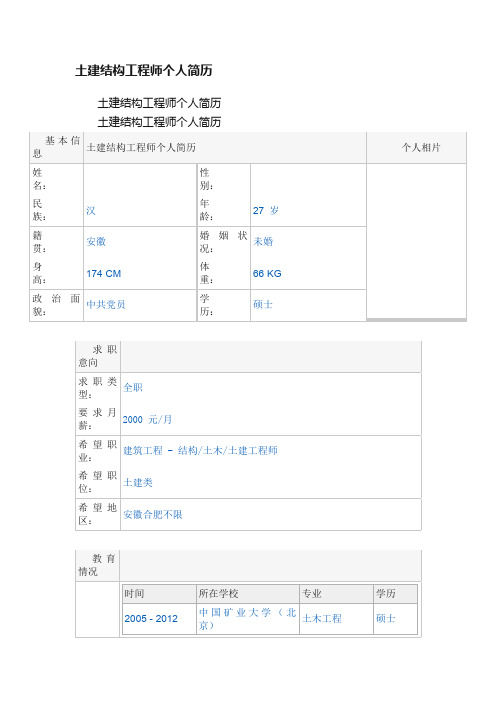Click the 时间 column header
496x702 pixels.
click(x=159, y=594)
